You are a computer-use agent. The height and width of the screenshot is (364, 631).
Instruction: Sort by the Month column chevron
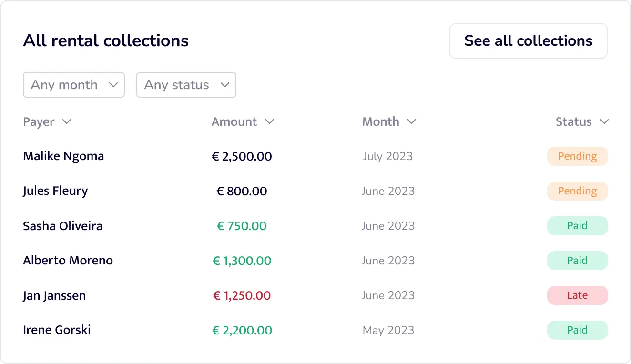412,122
